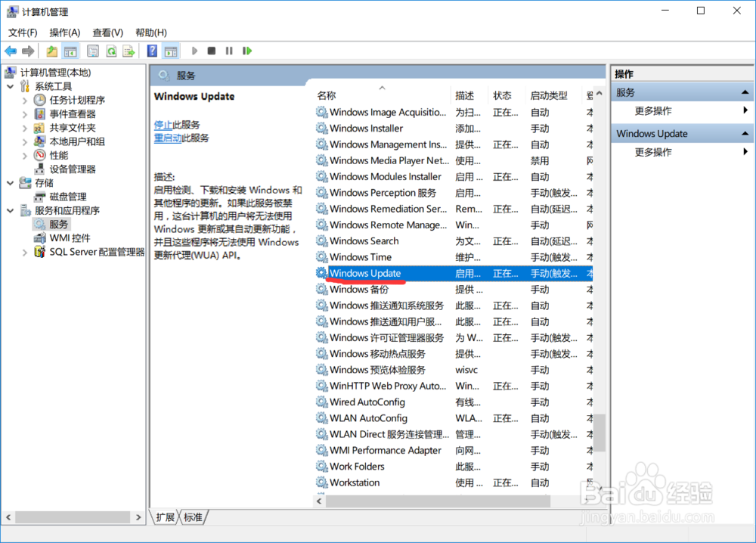Open the 帮助(H) menu
This screenshot has width=756, height=543.
(151, 33)
